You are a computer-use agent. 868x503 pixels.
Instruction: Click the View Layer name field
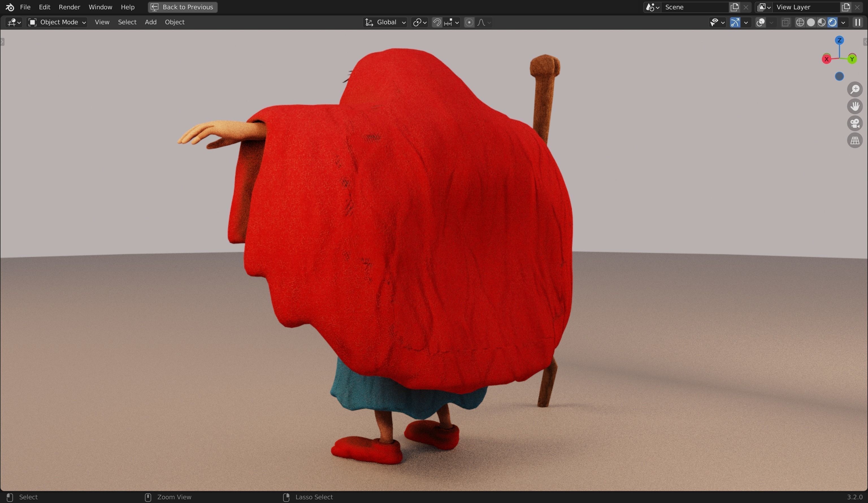[806, 7]
